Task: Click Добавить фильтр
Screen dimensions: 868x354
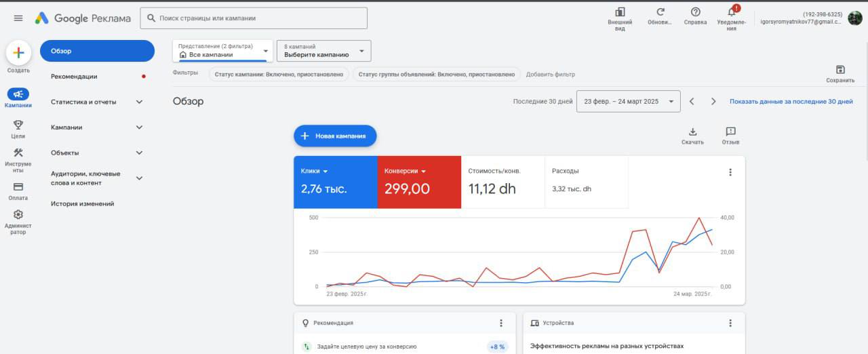Action: click(x=550, y=75)
